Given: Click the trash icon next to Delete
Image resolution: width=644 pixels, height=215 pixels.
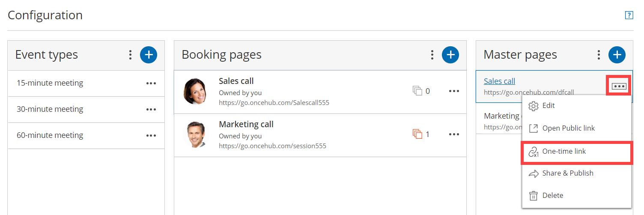Looking at the screenshot, I should click(x=533, y=196).
